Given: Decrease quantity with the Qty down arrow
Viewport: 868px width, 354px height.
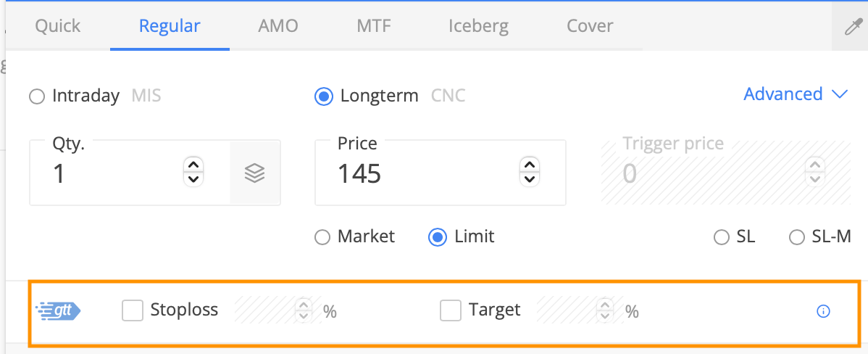Looking at the screenshot, I should tap(193, 179).
